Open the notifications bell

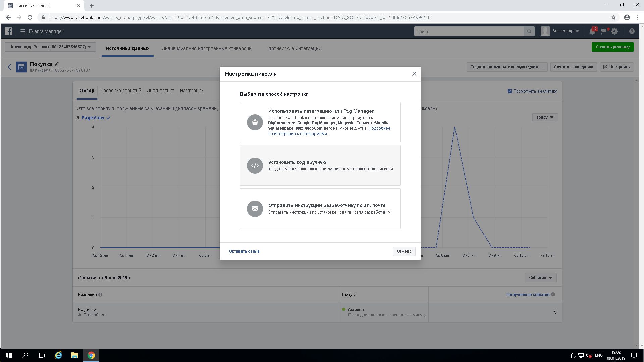pyautogui.click(x=592, y=31)
